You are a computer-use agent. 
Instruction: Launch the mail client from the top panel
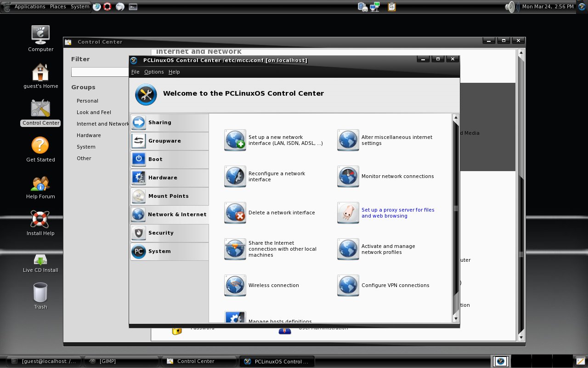[x=120, y=6]
